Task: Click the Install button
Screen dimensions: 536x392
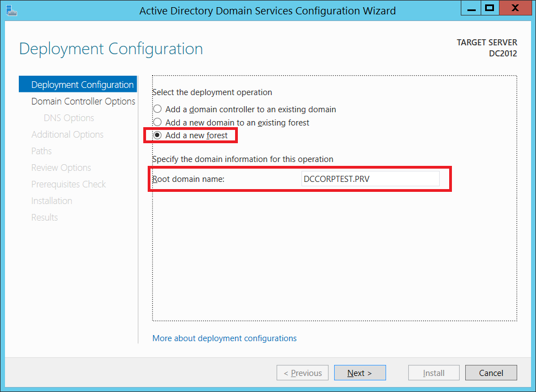Action: click(x=434, y=373)
